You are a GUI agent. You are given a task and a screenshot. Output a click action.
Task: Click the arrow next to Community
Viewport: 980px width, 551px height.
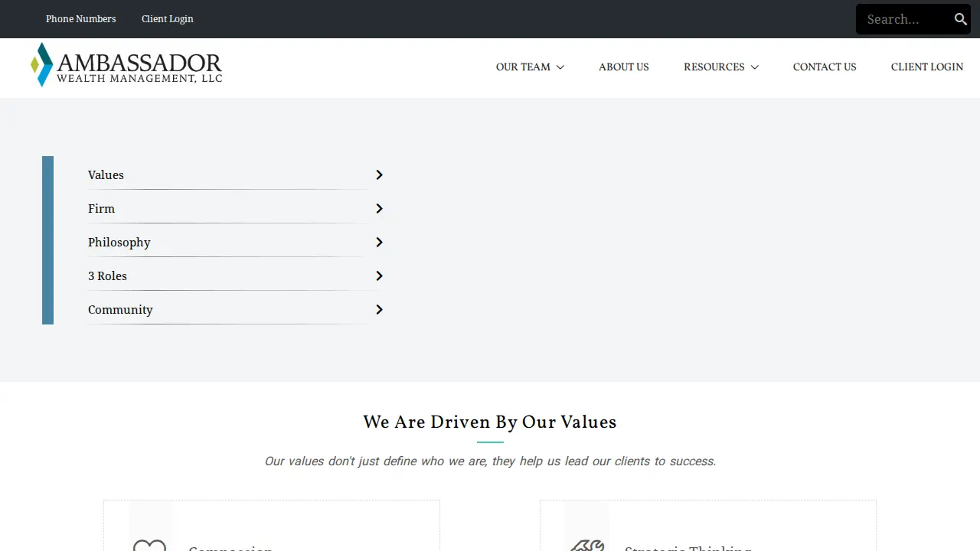pyautogui.click(x=379, y=310)
